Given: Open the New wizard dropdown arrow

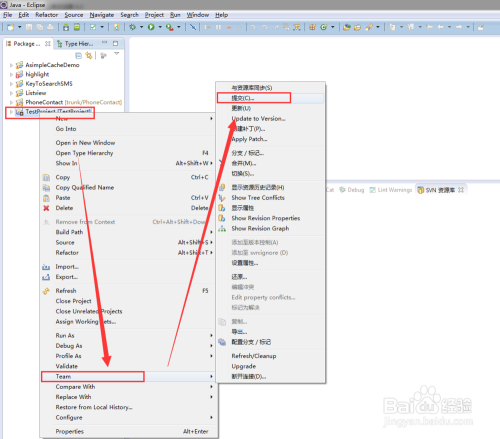Looking at the screenshot, I should pyautogui.click(x=19, y=27).
